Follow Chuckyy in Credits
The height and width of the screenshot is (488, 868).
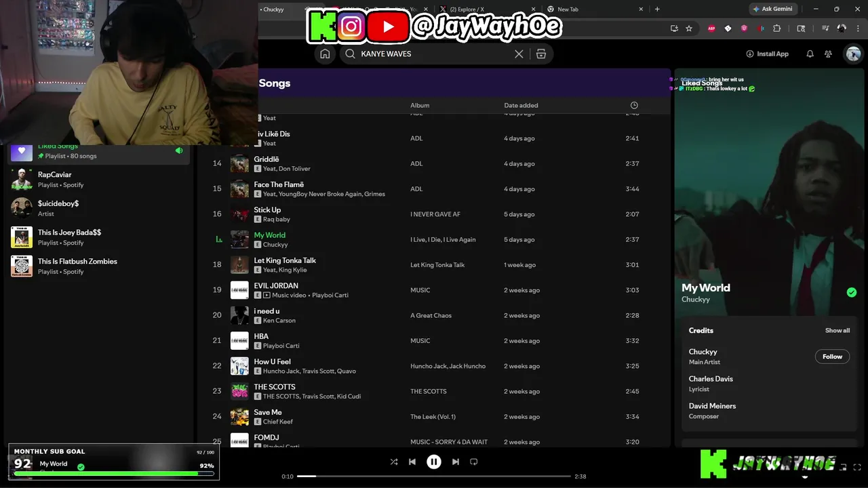click(x=832, y=357)
